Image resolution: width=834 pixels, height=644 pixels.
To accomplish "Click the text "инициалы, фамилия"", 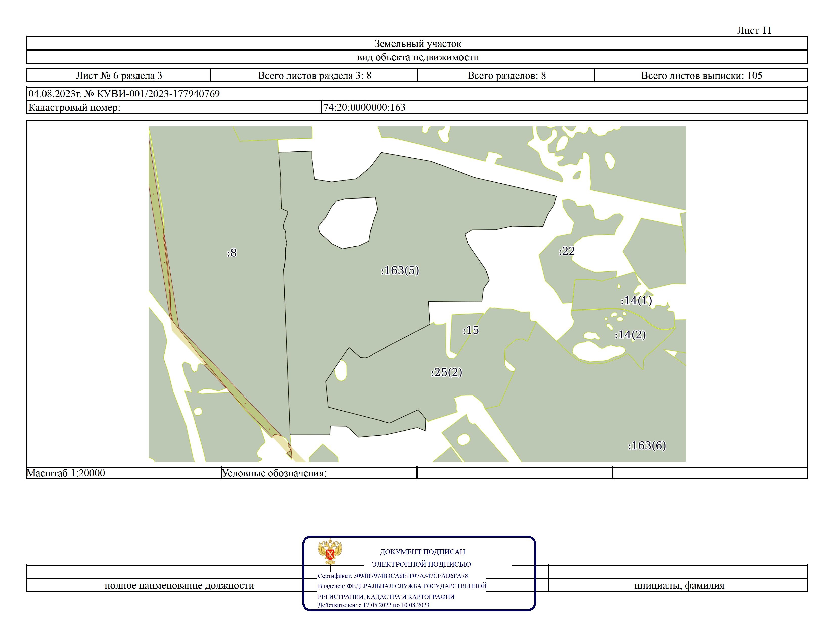I will click(679, 585).
